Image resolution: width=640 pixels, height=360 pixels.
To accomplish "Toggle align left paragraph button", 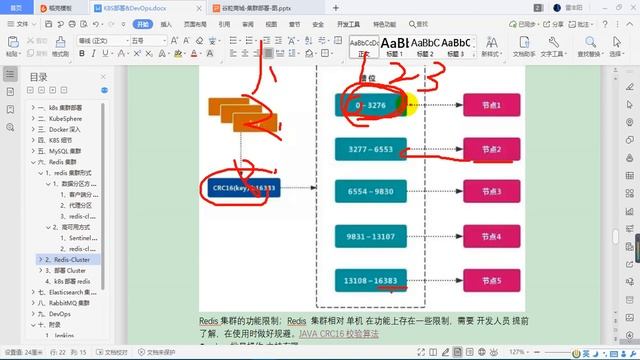I will pos(233,53).
